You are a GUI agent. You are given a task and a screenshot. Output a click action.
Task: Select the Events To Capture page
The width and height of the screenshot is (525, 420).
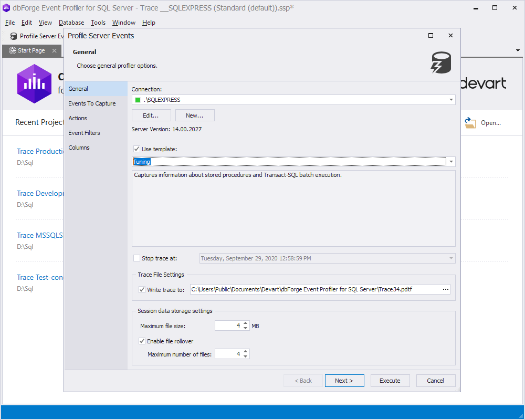coord(92,103)
